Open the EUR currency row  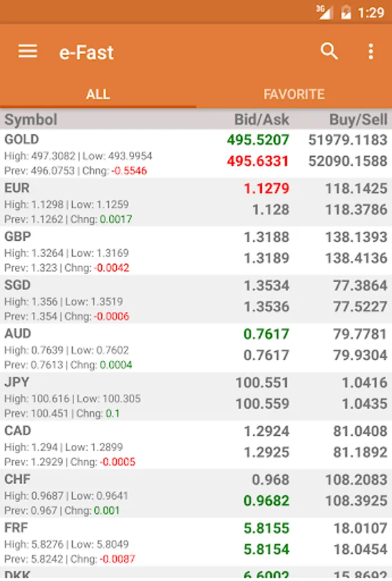coord(17,188)
